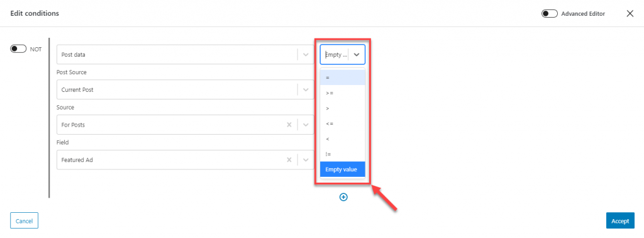This screenshot has height=238, width=644.
Task: Choose the Empty value option
Action: (x=343, y=169)
